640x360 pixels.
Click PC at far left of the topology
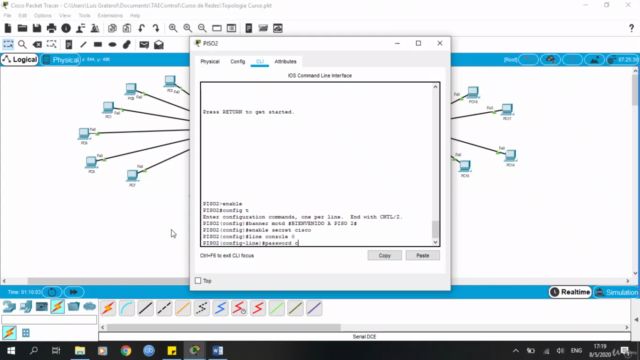(x=84, y=133)
